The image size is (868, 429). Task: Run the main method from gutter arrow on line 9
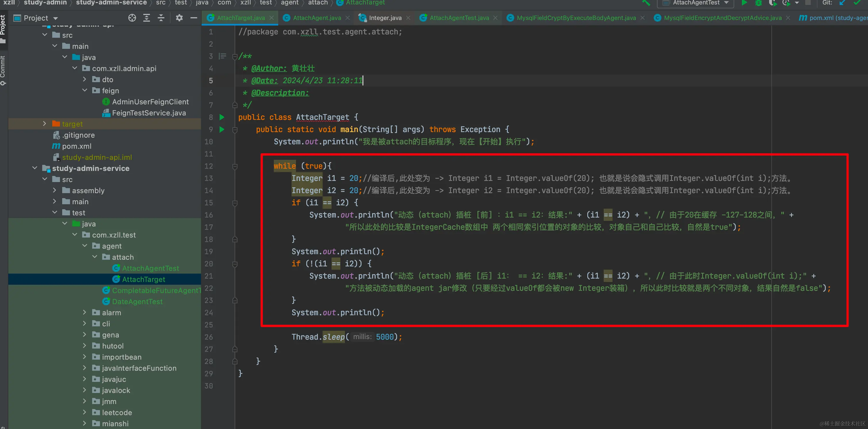pyautogui.click(x=222, y=129)
